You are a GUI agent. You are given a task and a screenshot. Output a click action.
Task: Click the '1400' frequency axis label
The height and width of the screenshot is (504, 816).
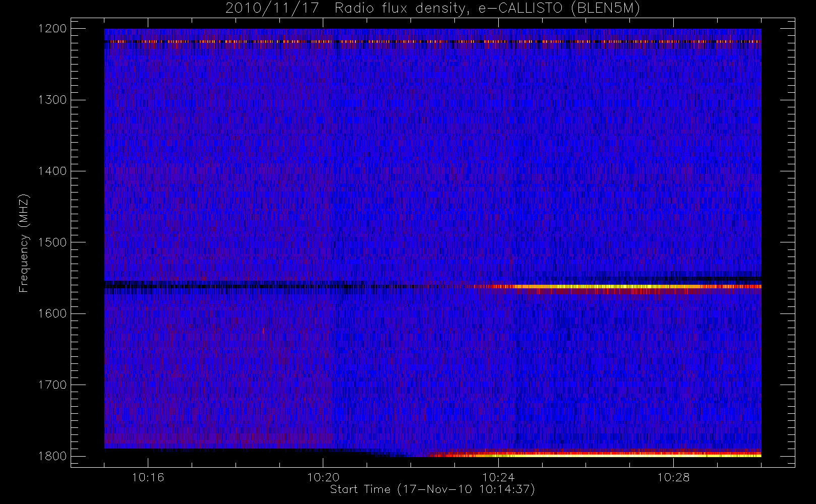pyautogui.click(x=52, y=171)
